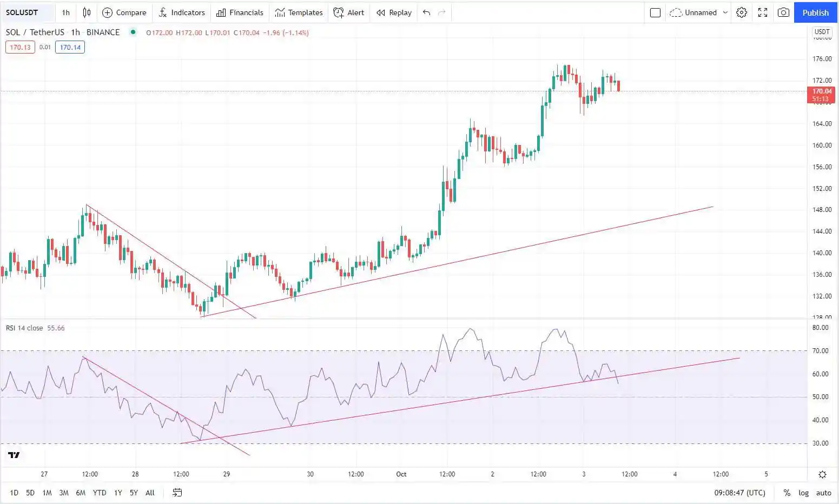The width and height of the screenshot is (839, 504).
Task: Take a chart snapshot with camera icon
Action: pyautogui.click(x=783, y=12)
